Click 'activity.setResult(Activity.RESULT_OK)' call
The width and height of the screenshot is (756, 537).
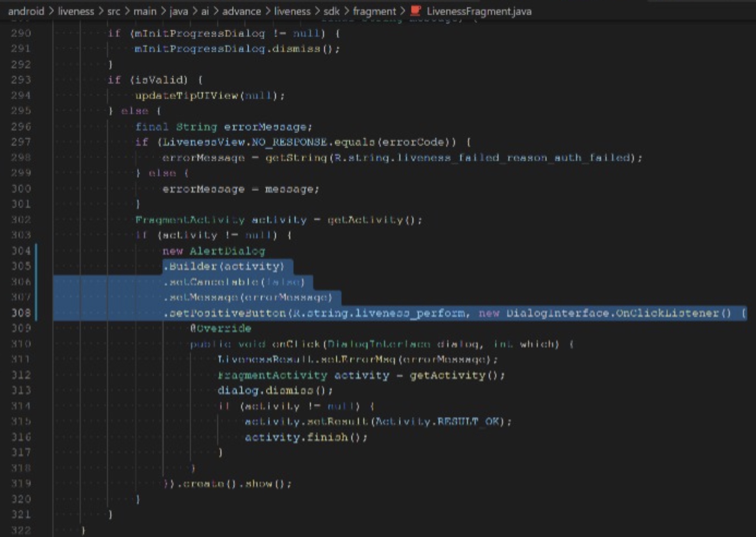pyautogui.click(x=378, y=422)
